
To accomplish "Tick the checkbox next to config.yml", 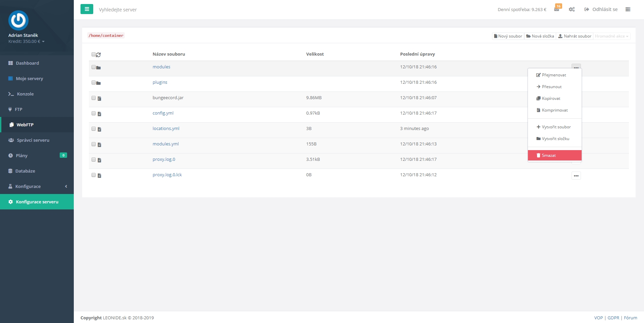I will tap(94, 113).
